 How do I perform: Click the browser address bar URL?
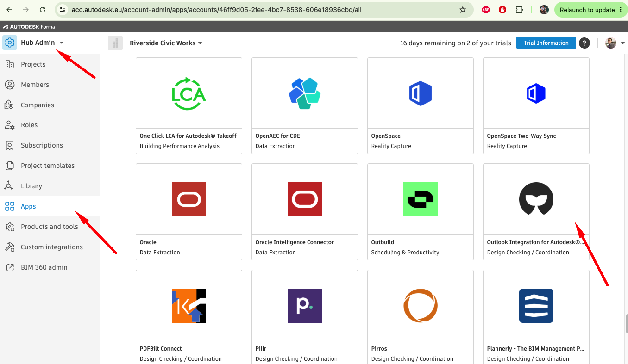click(x=217, y=10)
